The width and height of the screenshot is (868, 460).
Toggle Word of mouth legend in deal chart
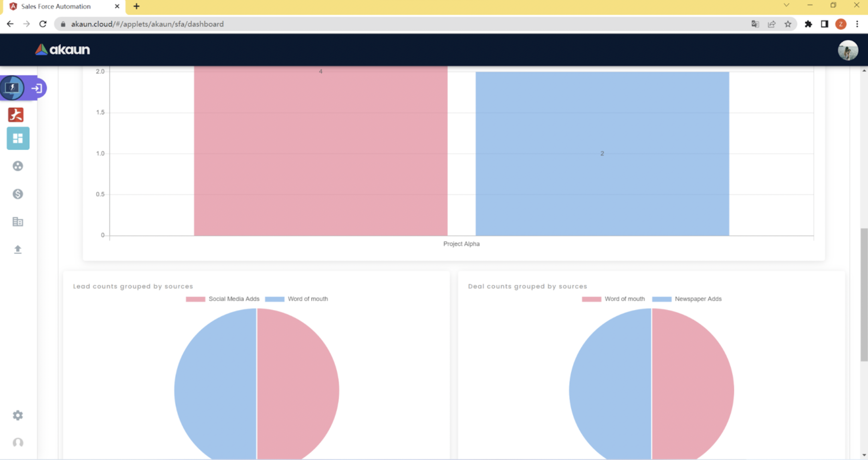614,299
